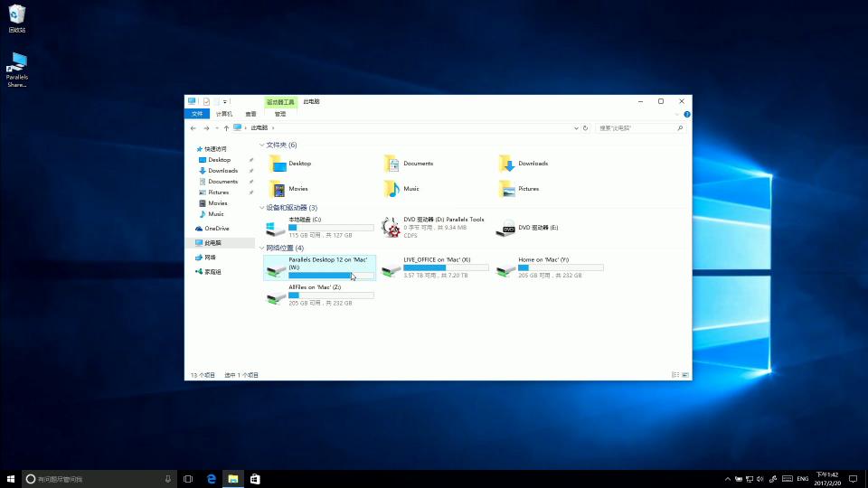Collapse the 网络位置 (4) group
This screenshot has height=488, width=868.
click(262, 248)
